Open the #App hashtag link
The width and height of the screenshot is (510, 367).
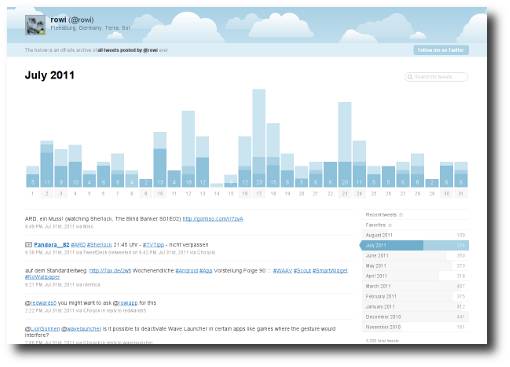pos(206,271)
